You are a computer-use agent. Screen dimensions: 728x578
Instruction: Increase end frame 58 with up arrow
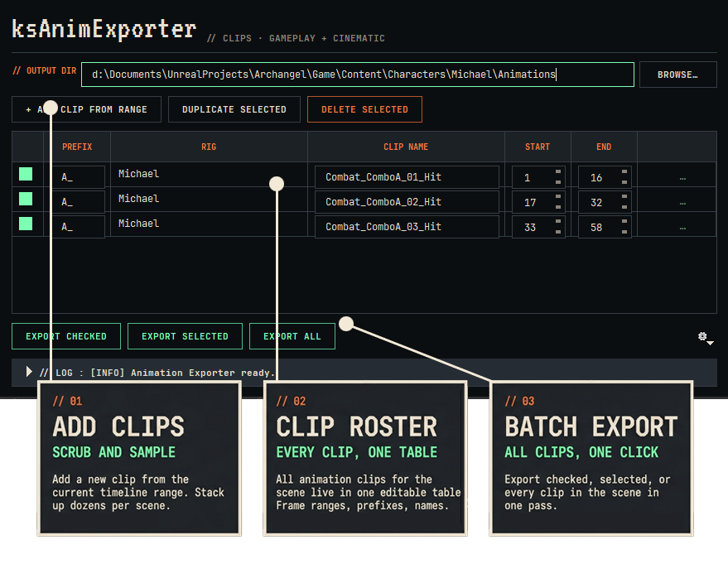click(x=624, y=221)
